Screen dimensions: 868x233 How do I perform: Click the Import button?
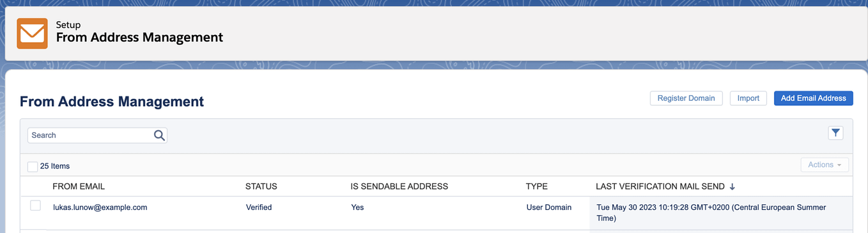tap(748, 98)
